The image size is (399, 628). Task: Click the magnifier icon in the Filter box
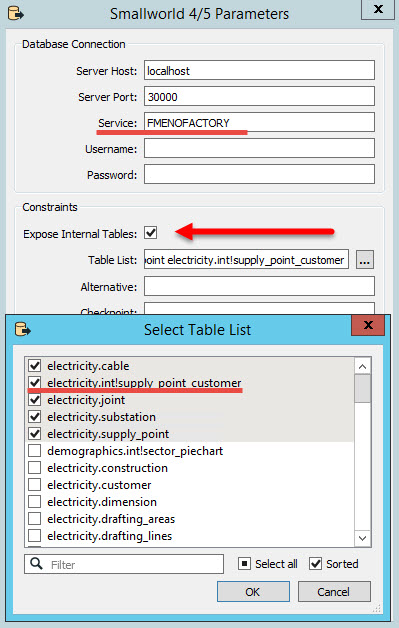(36, 564)
